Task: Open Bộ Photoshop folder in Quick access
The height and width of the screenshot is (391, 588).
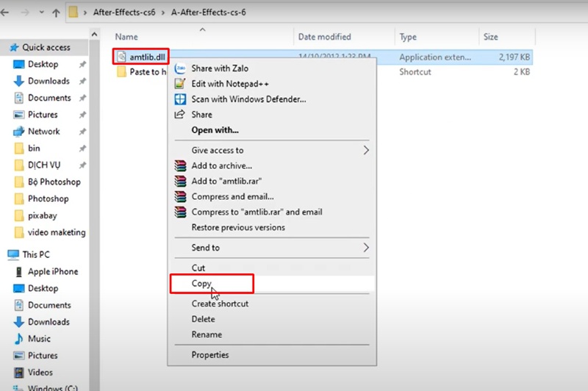Action: [x=54, y=182]
